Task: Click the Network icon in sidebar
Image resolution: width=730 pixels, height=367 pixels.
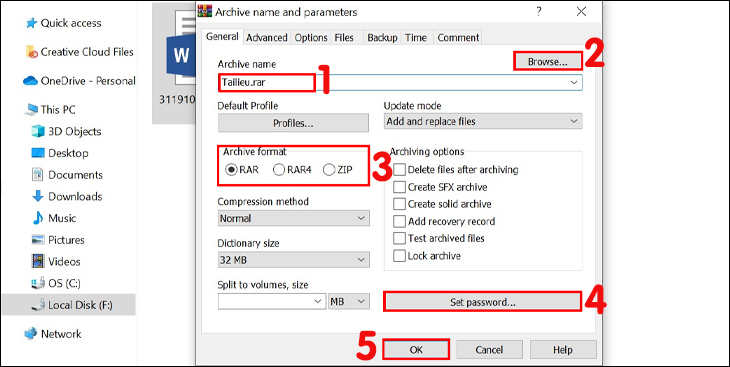Action: click(31, 334)
